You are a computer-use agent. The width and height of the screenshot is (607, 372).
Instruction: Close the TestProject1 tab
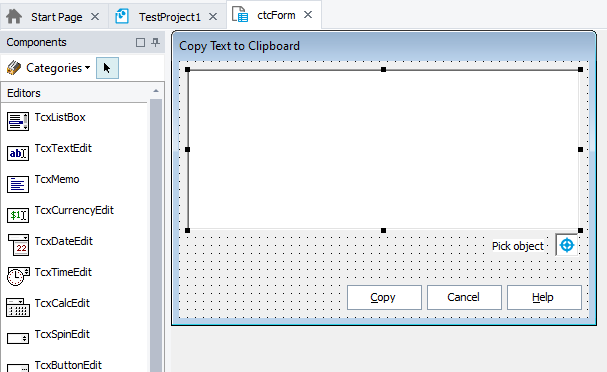coord(213,17)
